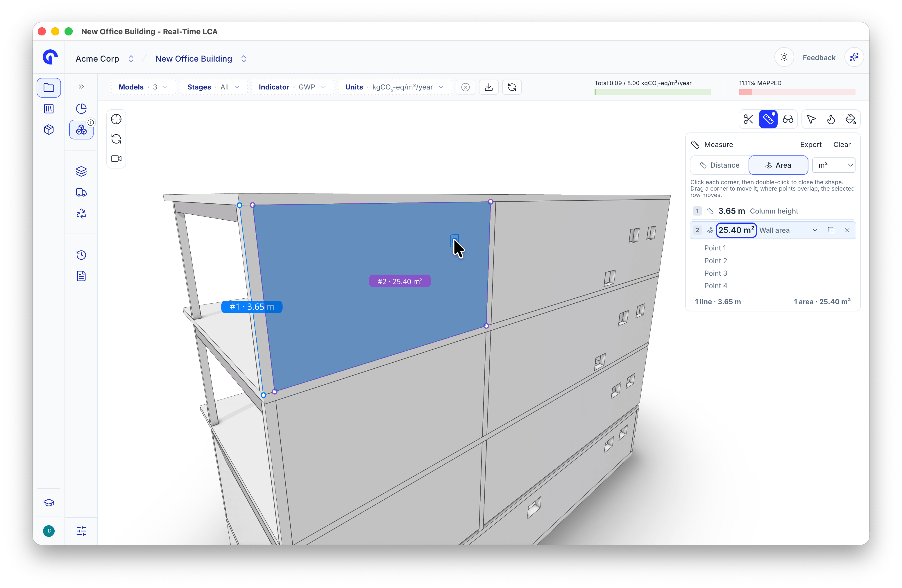Click the reset rotation view icon
Screen dimensions: 902x588
click(116, 139)
